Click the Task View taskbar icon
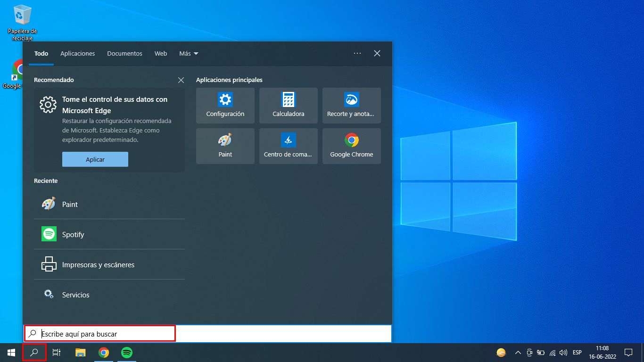Image resolution: width=644 pixels, height=362 pixels. point(57,353)
